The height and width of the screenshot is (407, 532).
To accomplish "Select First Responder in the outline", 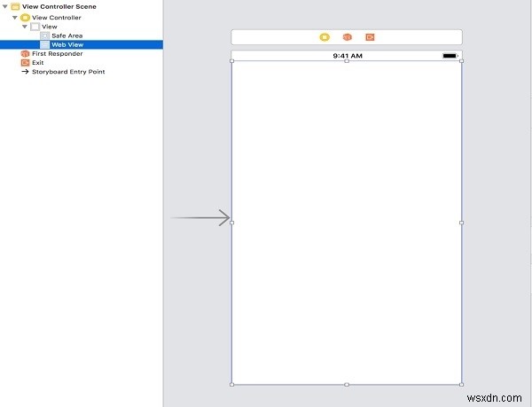I will tap(82, 53).
